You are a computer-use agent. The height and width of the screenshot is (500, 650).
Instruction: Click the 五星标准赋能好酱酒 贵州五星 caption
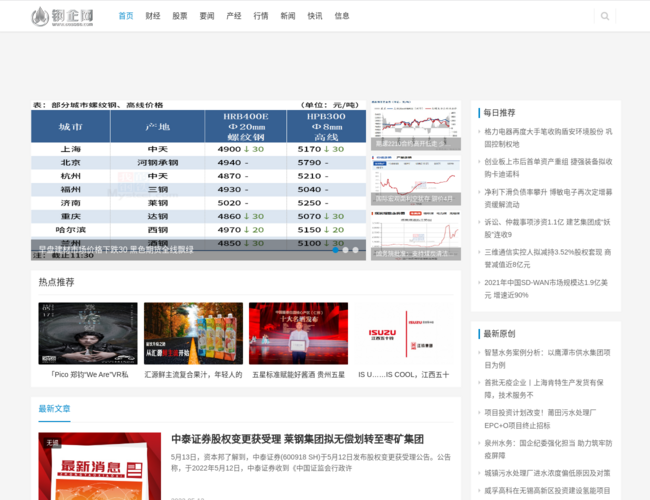coord(298,374)
